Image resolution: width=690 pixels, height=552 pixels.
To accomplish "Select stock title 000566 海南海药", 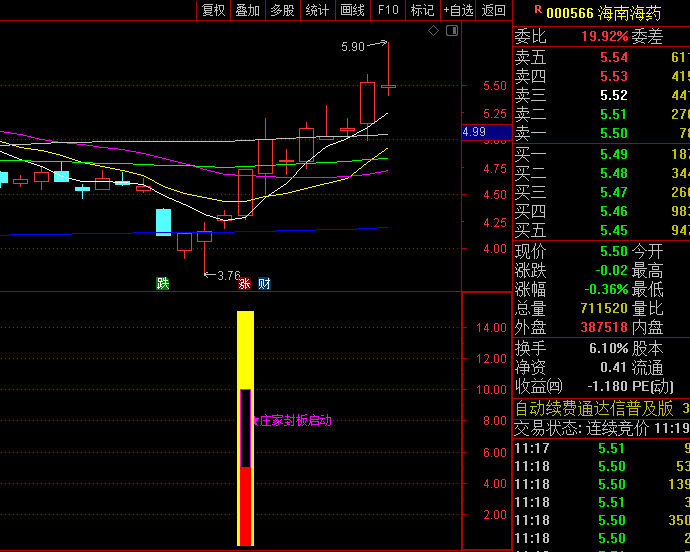I will pyautogui.click(x=603, y=13).
